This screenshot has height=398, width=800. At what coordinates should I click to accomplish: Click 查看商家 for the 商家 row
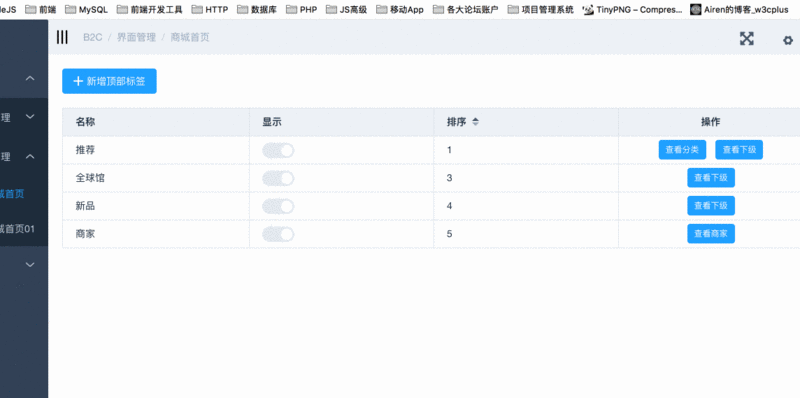711,234
